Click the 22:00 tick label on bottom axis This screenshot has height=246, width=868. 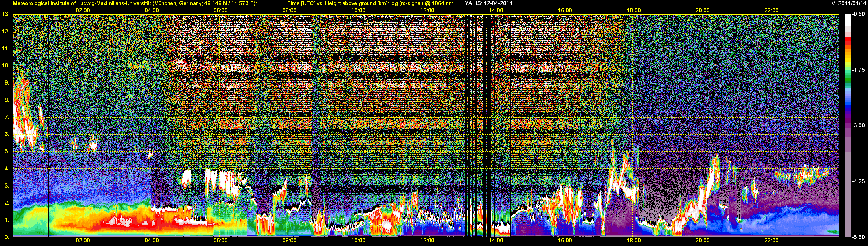[771, 241]
